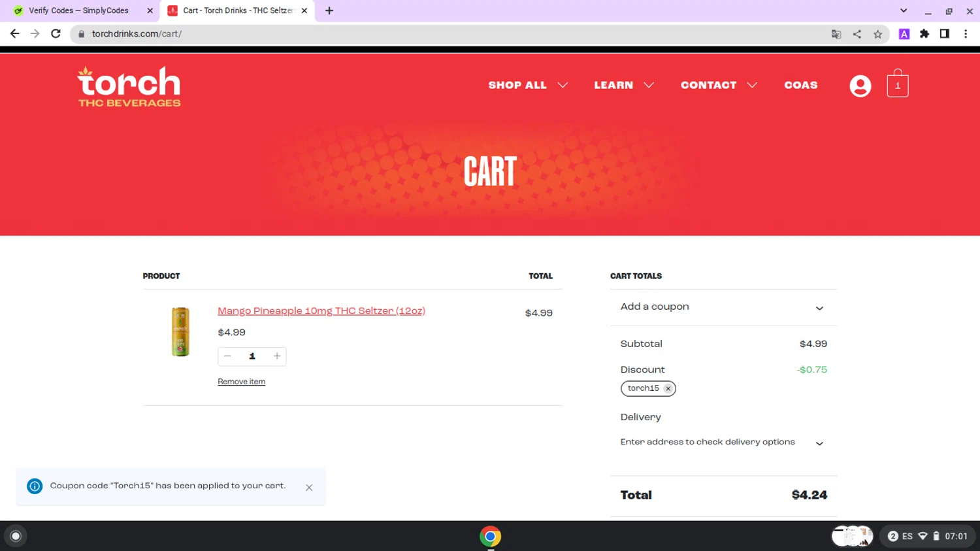Click the address bar URL
The height and width of the screenshot is (551, 980).
coord(137,34)
